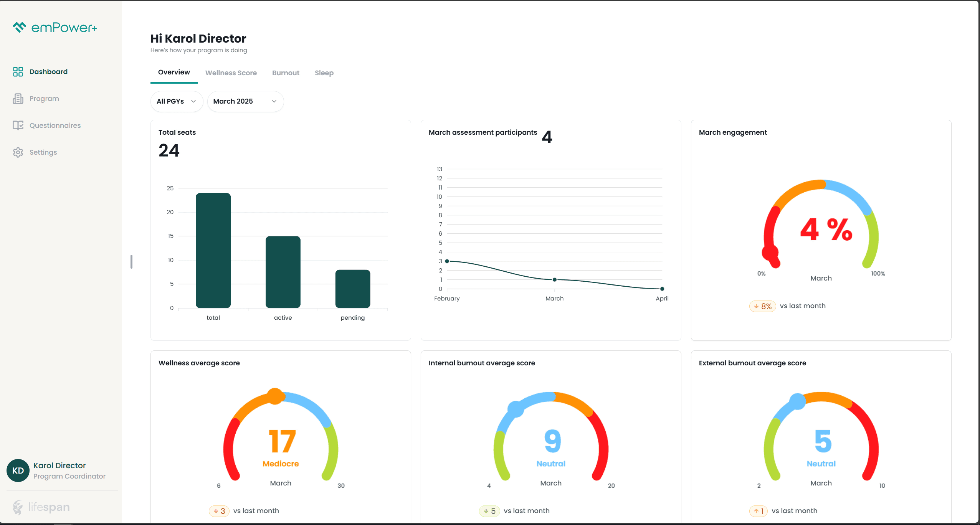Click the April data point on line chart
The height and width of the screenshot is (525, 980).
point(662,289)
